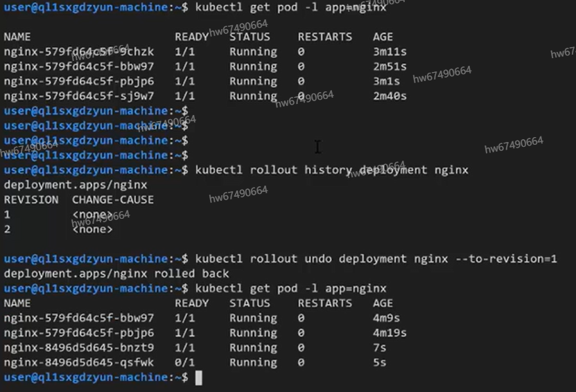Image resolution: width=576 pixels, height=392 pixels.
Task: Select pod name nginx-8496d5d645-bnzt9
Action: (79, 348)
